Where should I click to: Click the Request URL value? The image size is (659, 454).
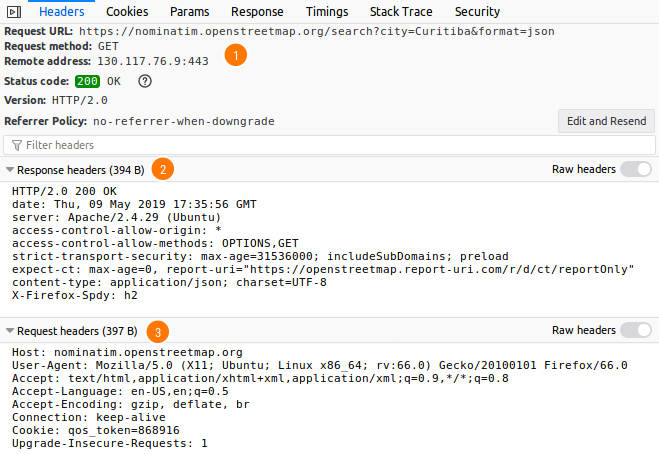(x=316, y=32)
